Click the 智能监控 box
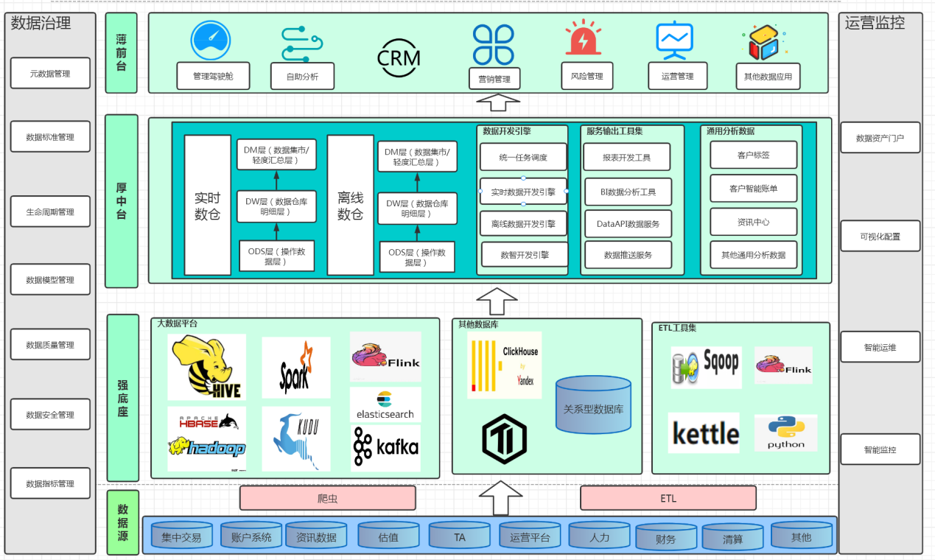Image resolution: width=935 pixels, height=560 pixels. (x=880, y=449)
